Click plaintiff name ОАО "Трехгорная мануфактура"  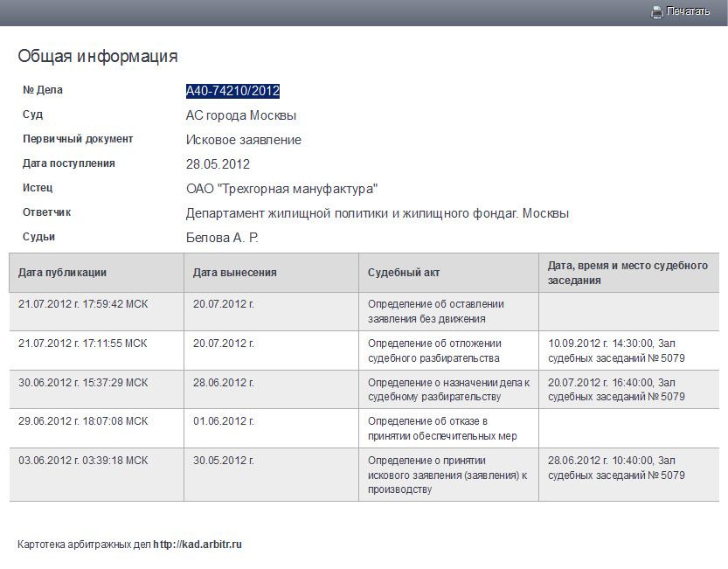[x=281, y=189]
